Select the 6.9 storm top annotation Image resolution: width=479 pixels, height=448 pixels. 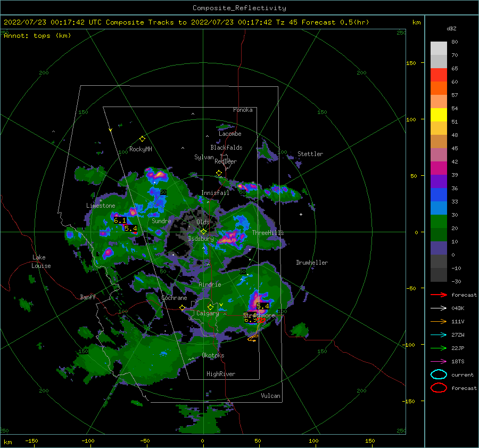coord(251,320)
